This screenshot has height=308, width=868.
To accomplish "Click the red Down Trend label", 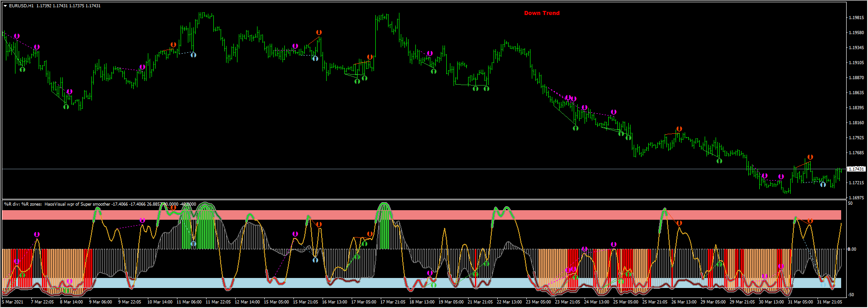I will click(x=541, y=13).
